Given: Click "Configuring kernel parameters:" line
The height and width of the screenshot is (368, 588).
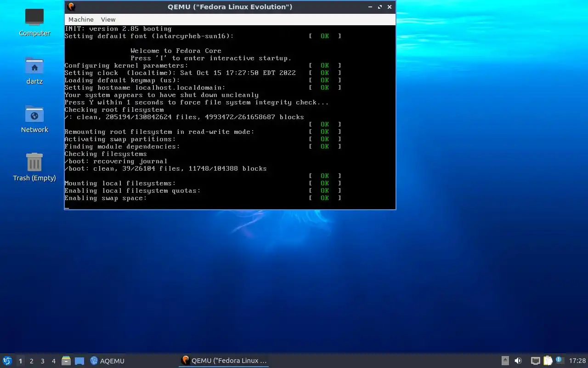Looking at the screenshot, I should point(126,65).
